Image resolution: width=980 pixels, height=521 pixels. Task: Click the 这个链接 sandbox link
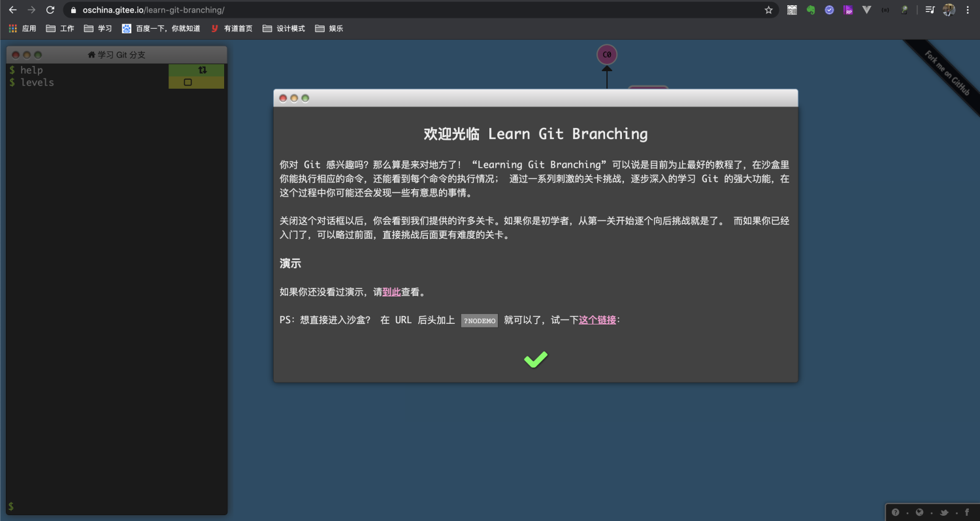[596, 320]
